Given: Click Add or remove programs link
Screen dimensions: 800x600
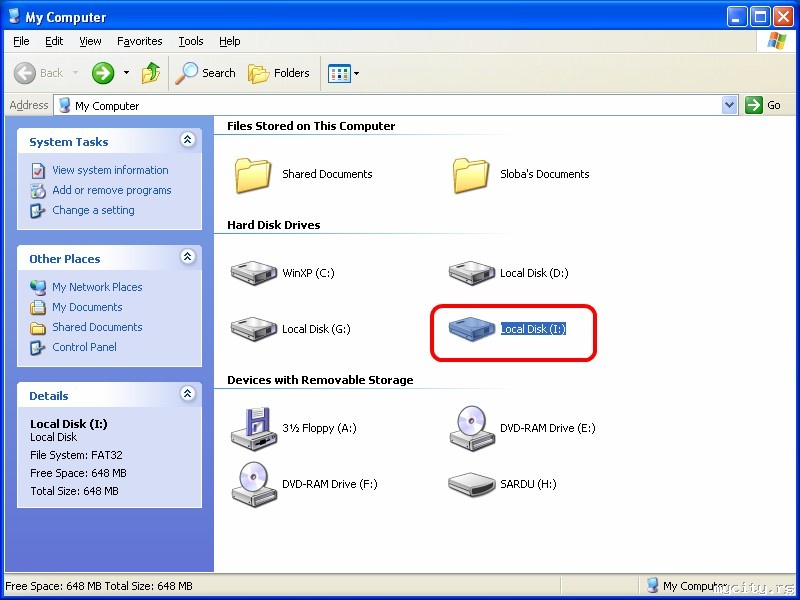Looking at the screenshot, I should (112, 190).
